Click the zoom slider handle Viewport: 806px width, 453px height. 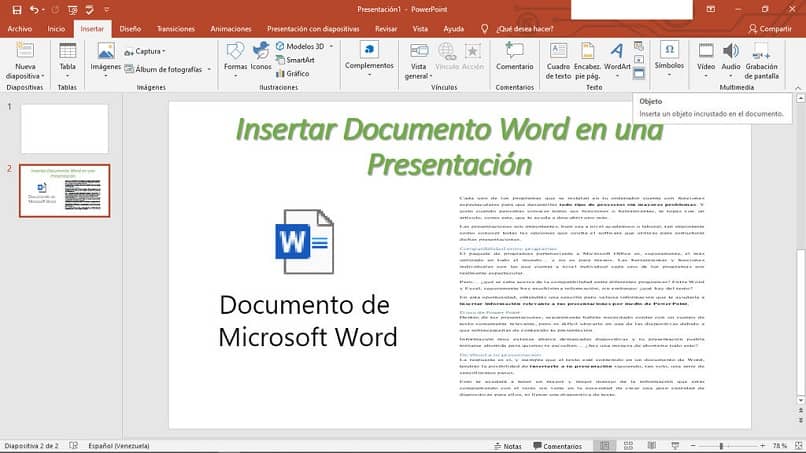[x=721, y=446]
